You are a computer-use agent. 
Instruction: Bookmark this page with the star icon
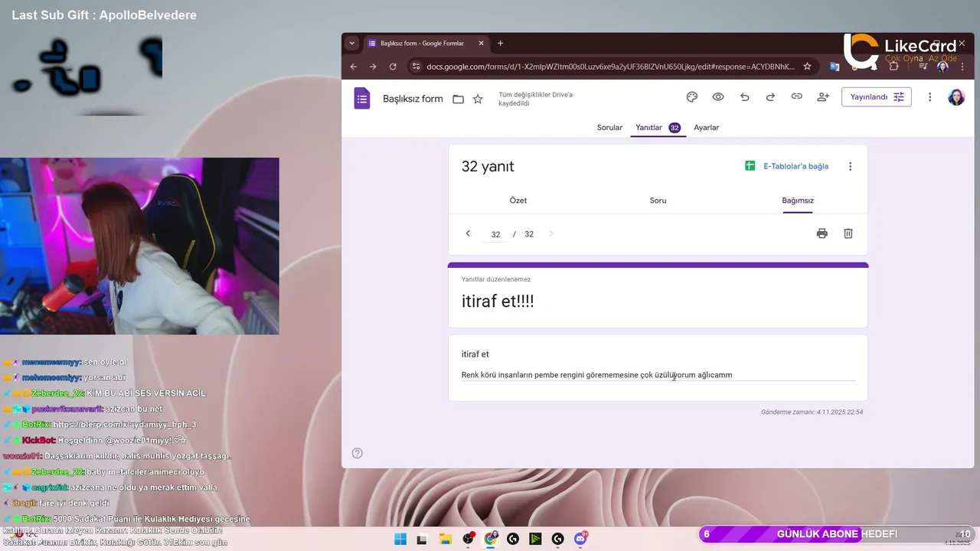[807, 67]
